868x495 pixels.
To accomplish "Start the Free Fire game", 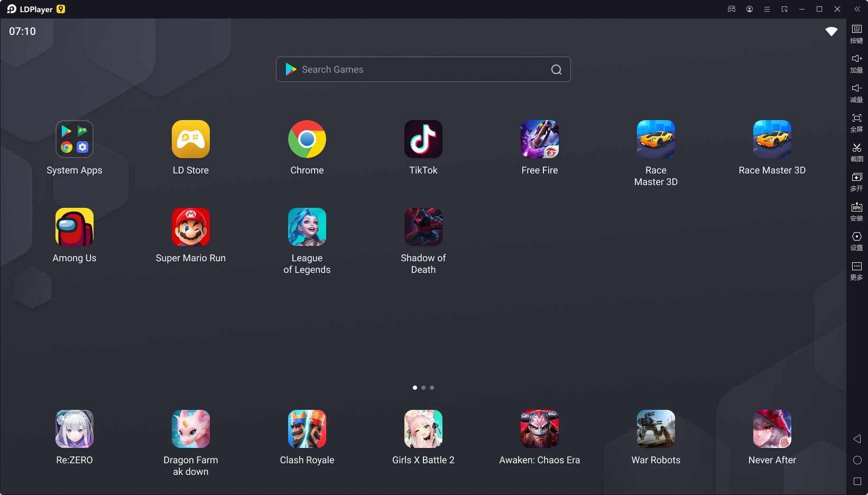I will 540,139.
